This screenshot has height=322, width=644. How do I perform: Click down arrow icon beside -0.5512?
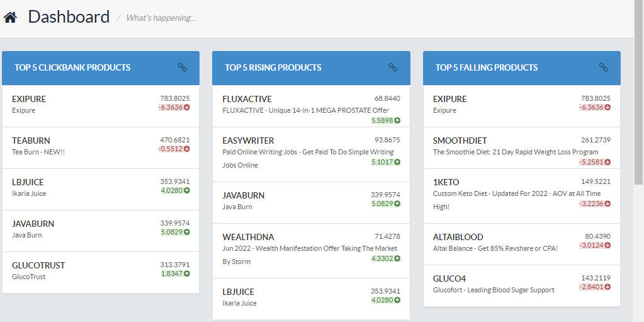coord(187,149)
